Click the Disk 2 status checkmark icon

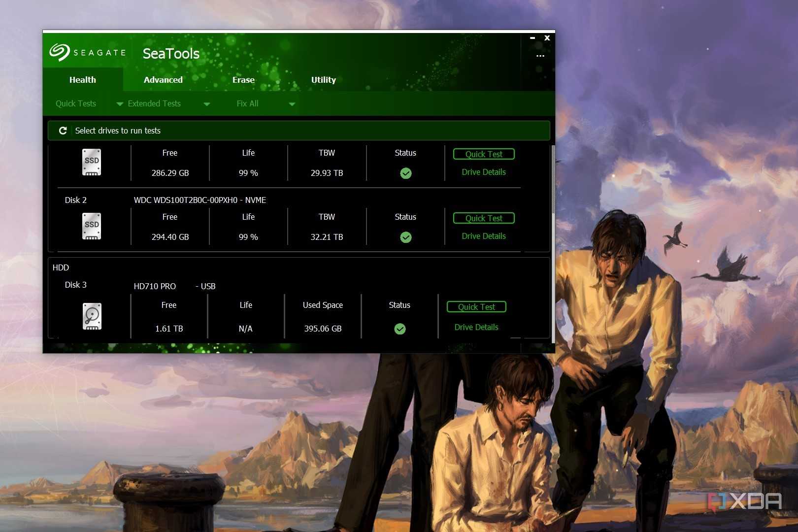(x=406, y=237)
